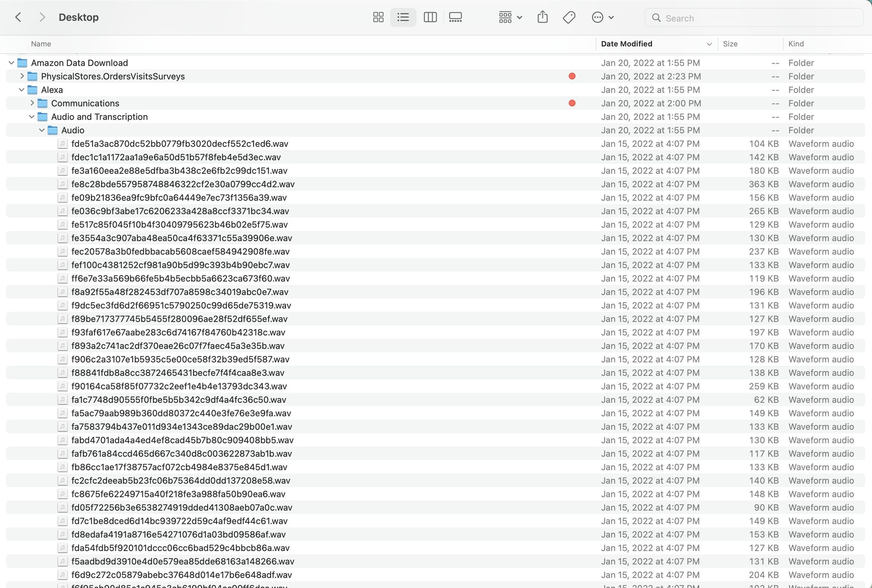Collapse the Audio and Transcription folder
872x588 pixels.
32,117
